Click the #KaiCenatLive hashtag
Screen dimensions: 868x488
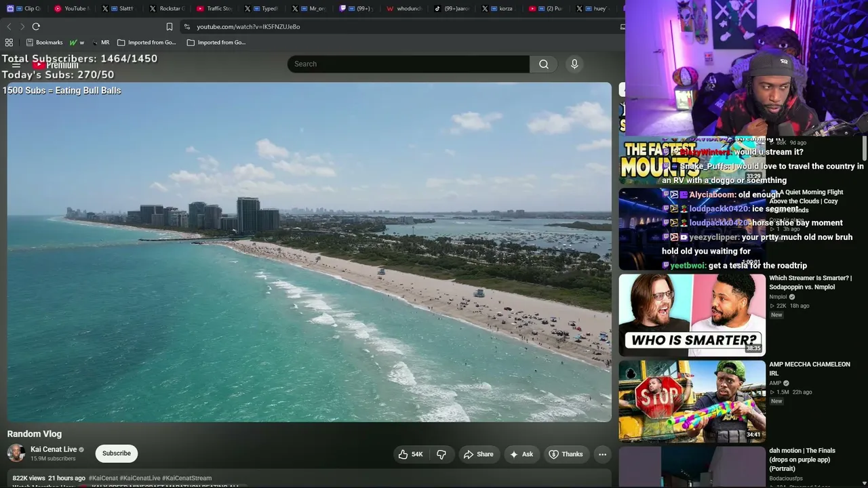point(140,478)
